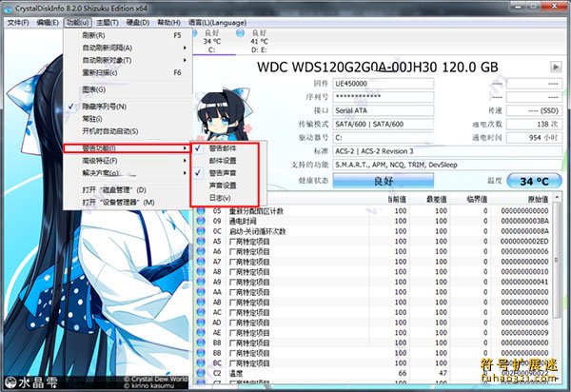Enable 开机时自动启动(S) option
This screenshot has height=392, width=571.
128,131
